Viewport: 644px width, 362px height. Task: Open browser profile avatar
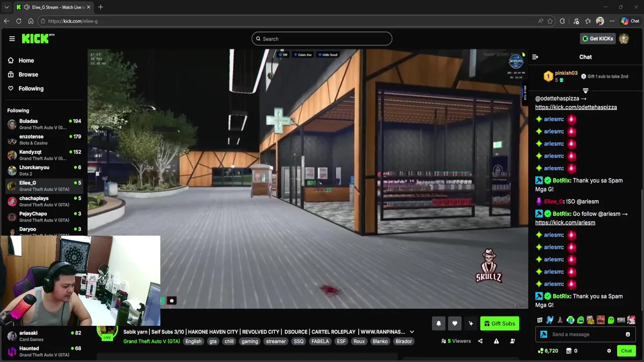600,21
